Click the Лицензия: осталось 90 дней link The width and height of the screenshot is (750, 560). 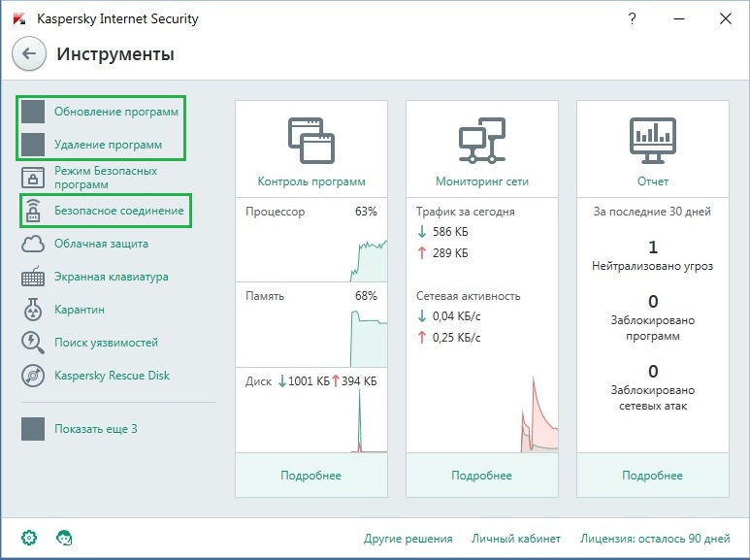pyautogui.click(x=655, y=539)
